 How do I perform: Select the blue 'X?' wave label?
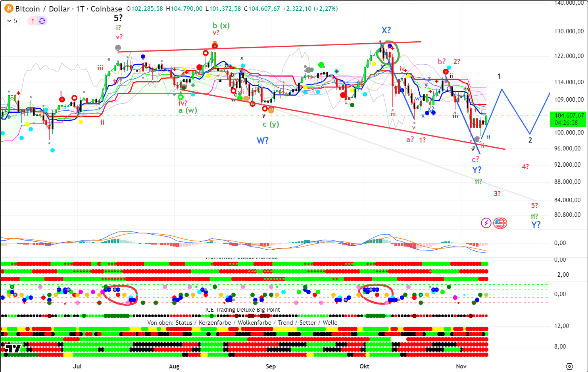click(386, 30)
